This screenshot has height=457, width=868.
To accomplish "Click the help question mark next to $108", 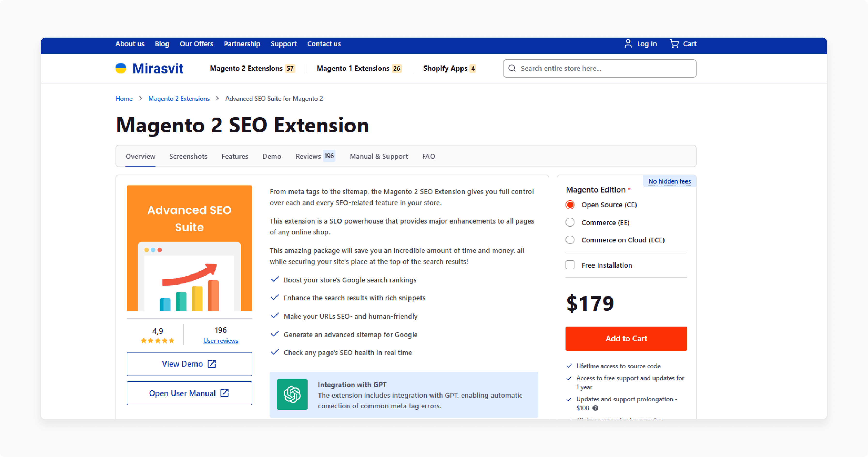I will pos(595,408).
